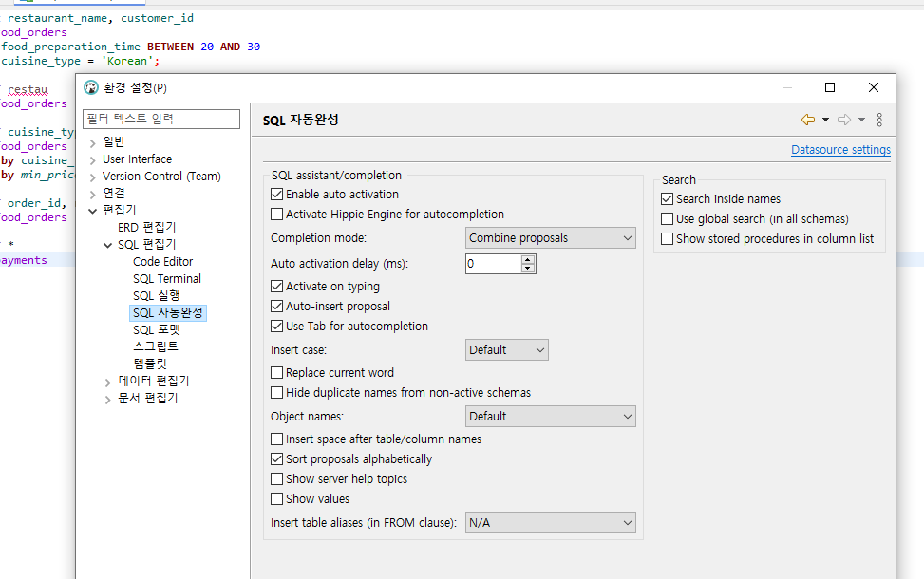Enable Show stored procedures in column list
Image resolution: width=924 pixels, height=579 pixels.
pos(667,239)
